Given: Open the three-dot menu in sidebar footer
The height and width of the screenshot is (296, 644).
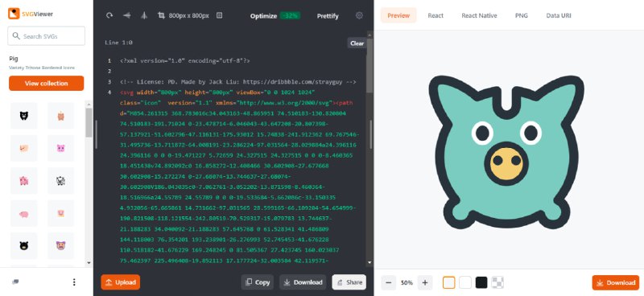Looking at the screenshot, I should pyautogui.click(x=74, y=282).
